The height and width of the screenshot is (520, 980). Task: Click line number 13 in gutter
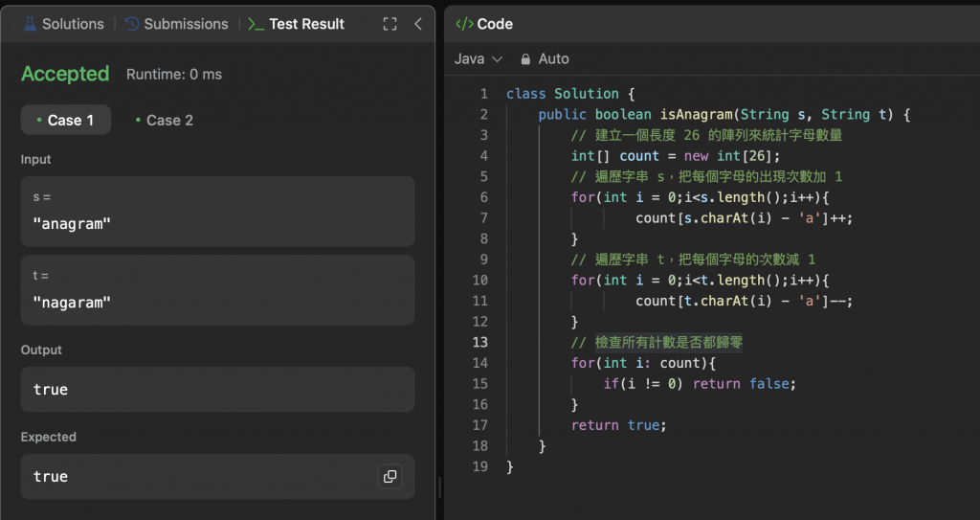pyautogui.click(x=479, y=342)
